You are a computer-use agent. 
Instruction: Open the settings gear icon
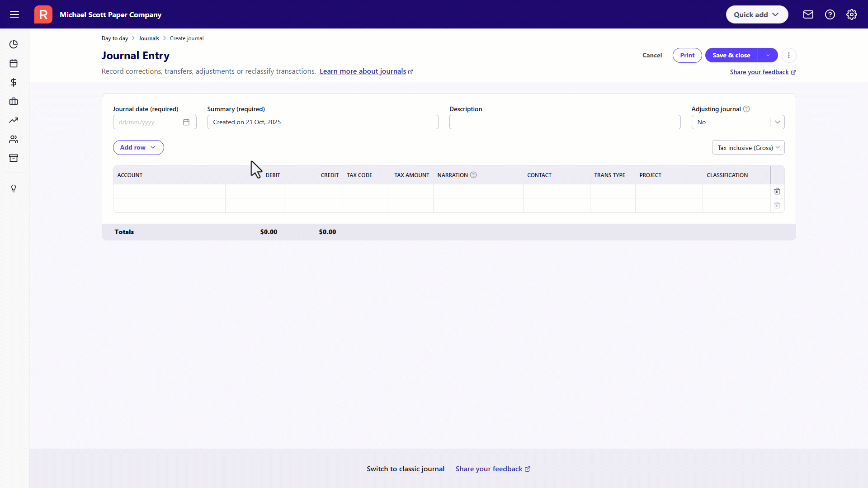coord(851,14)
